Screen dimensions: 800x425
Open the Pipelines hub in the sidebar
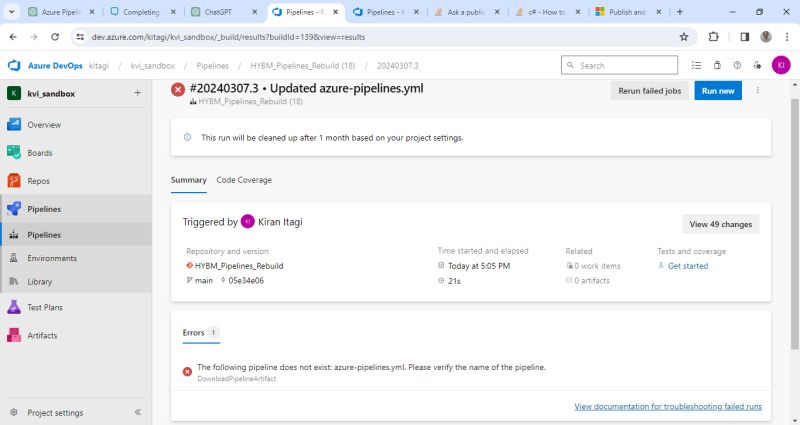tap(44, 209)
